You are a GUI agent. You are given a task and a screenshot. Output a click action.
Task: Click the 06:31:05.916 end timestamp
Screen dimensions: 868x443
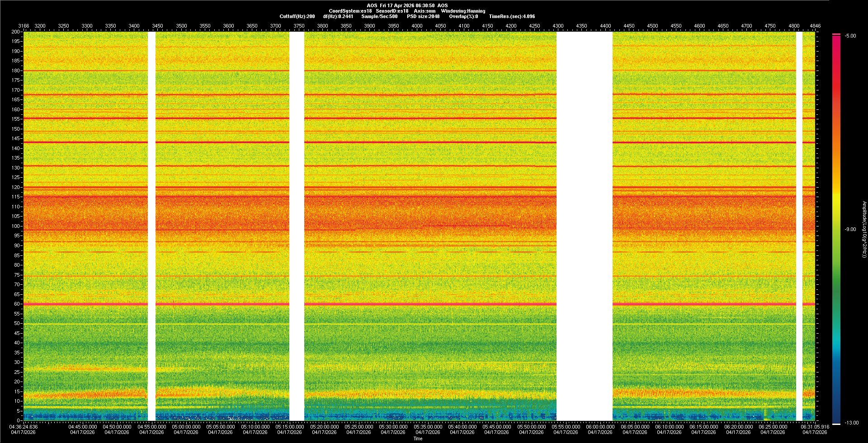(815, 427)
